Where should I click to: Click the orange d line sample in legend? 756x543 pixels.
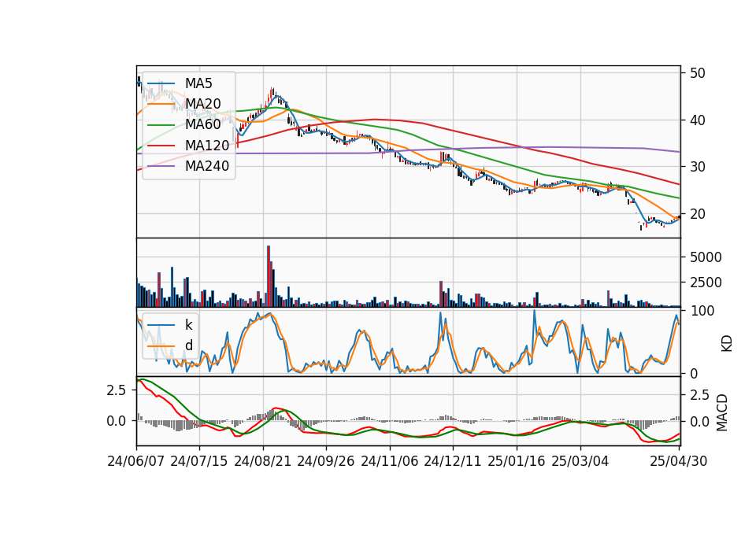[161, 345]
